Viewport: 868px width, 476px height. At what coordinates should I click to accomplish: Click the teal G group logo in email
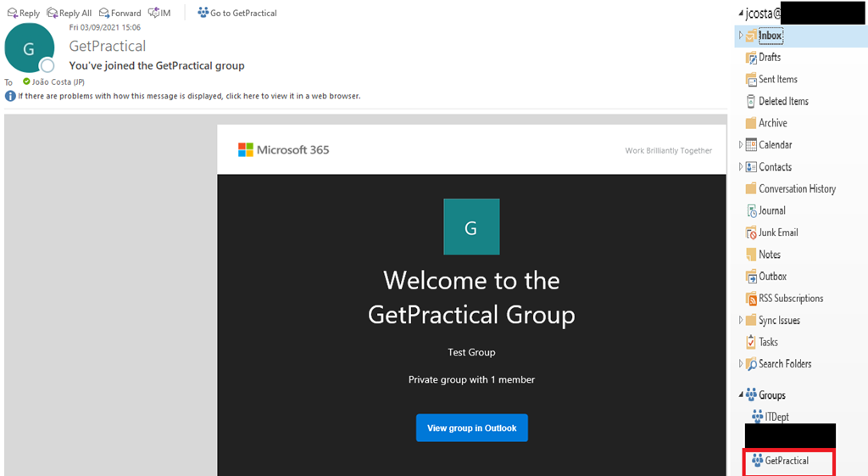click(x=471, y=227)
